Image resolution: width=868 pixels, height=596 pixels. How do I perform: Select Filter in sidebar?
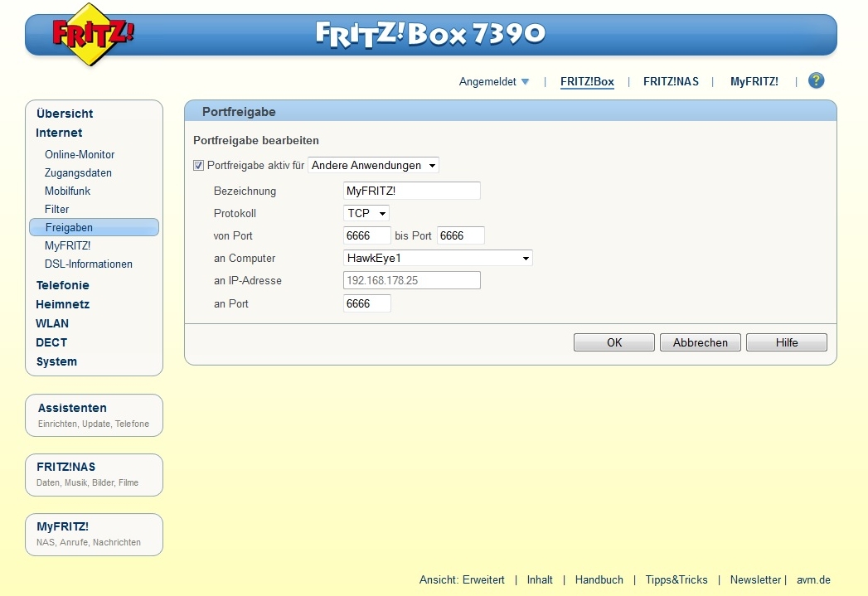click(x=57, y=209)
